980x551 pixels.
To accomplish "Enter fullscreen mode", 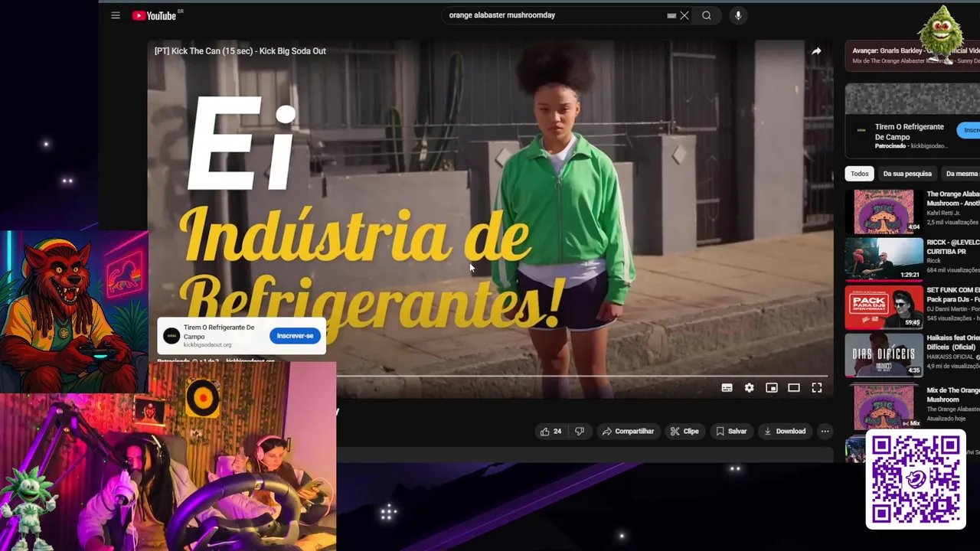I will pyautogui.click(x=817, y=388).
